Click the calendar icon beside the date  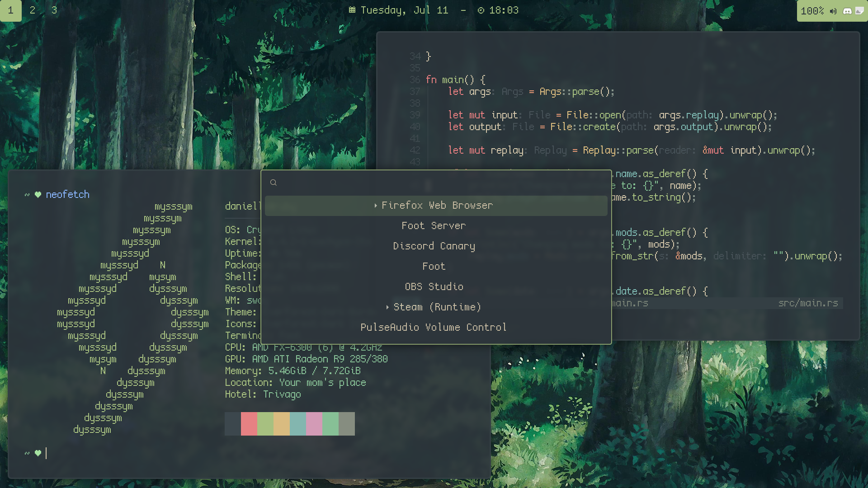pyautogui.click(x=352, y=10)
